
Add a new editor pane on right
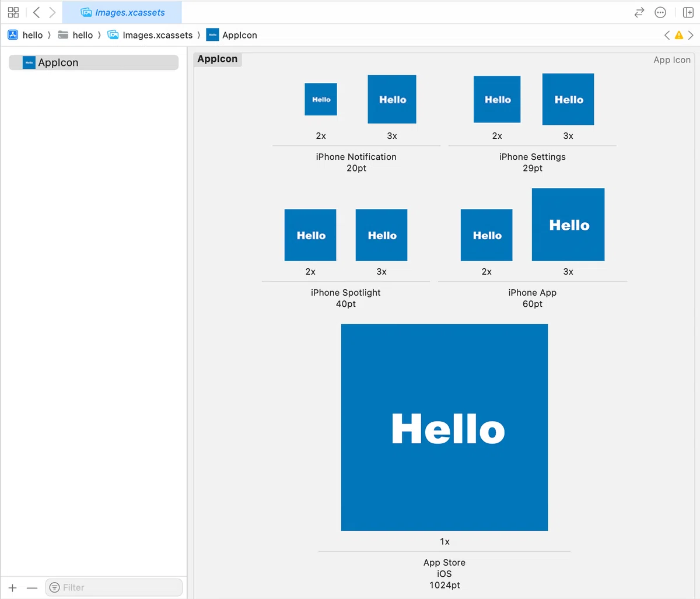click(688, 12)
